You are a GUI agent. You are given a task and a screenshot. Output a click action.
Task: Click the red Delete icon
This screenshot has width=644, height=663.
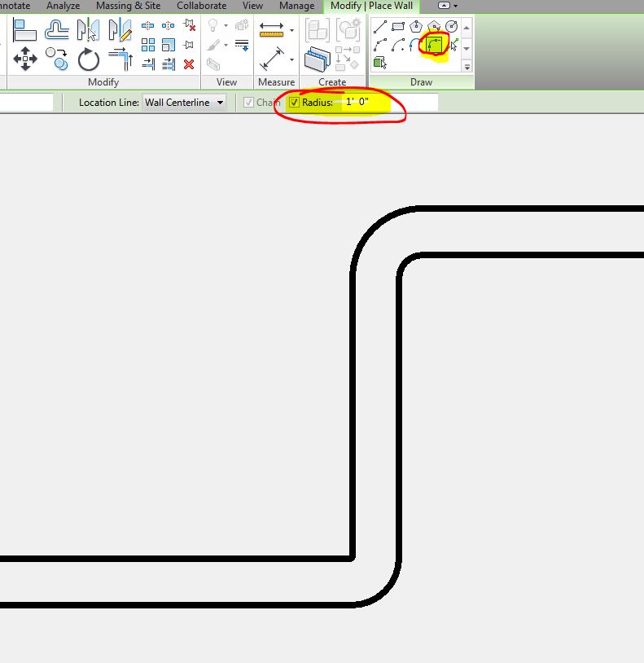point(189,64)
